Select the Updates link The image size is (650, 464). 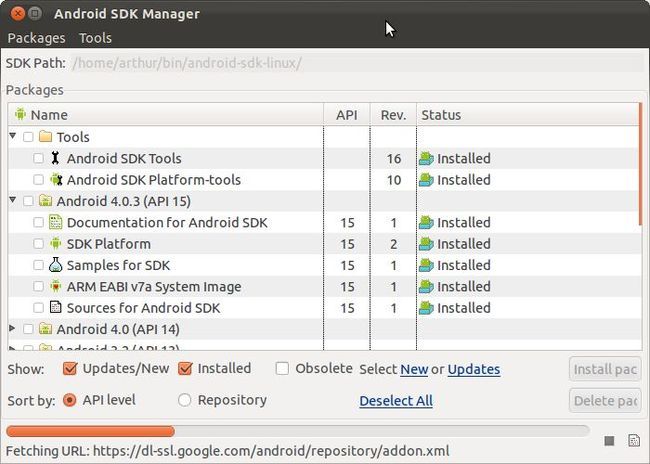click(x=474, y=369)
